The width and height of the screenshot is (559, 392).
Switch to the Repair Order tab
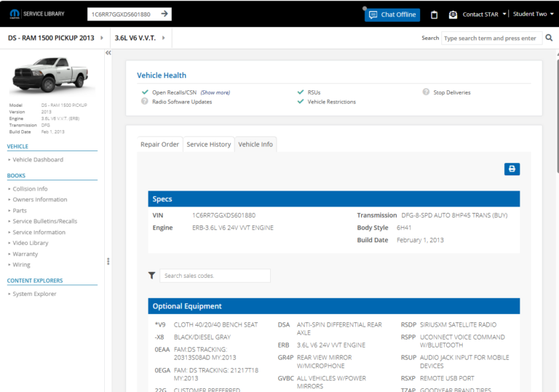(159, 144)
